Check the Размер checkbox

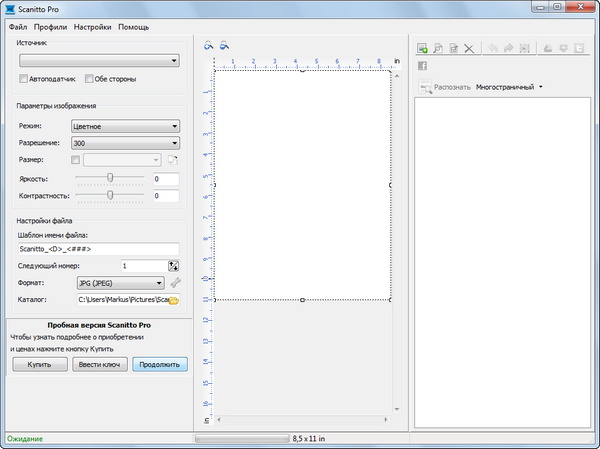(x=76, y=160)
